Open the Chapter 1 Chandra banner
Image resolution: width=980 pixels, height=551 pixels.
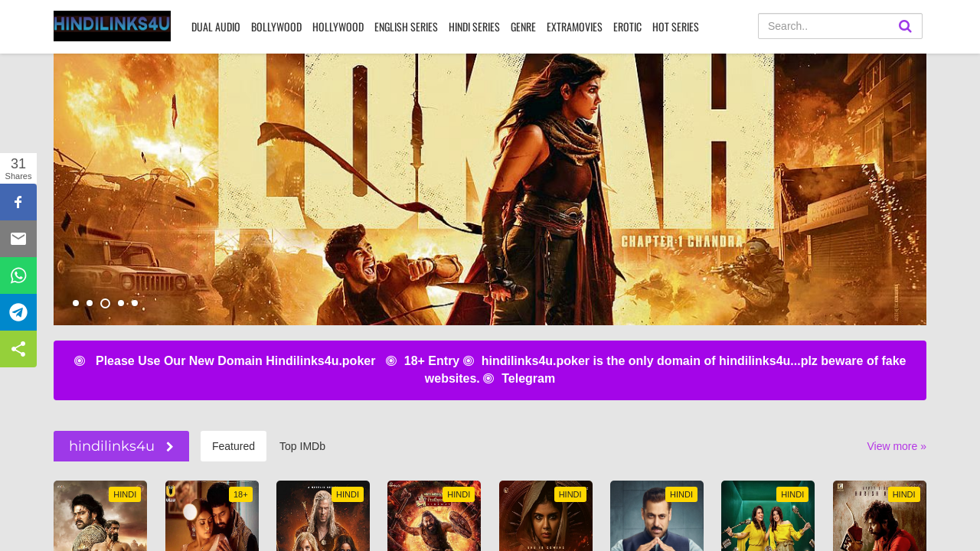pos(490,189)
